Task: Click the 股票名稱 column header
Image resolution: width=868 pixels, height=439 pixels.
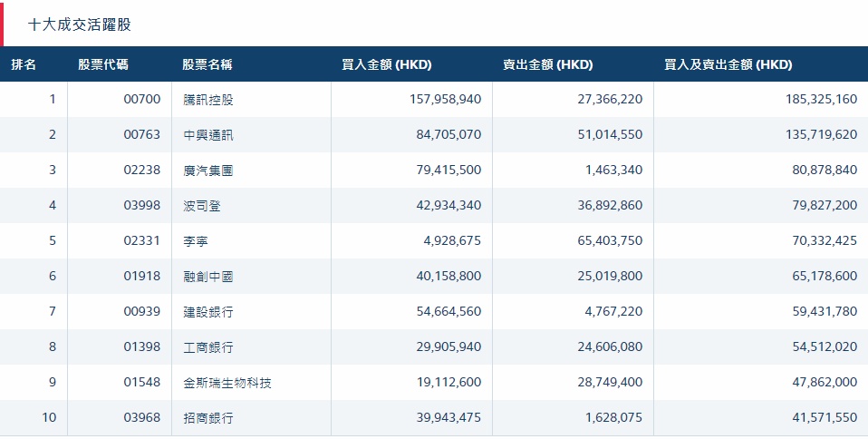Action: click(207, 64)
